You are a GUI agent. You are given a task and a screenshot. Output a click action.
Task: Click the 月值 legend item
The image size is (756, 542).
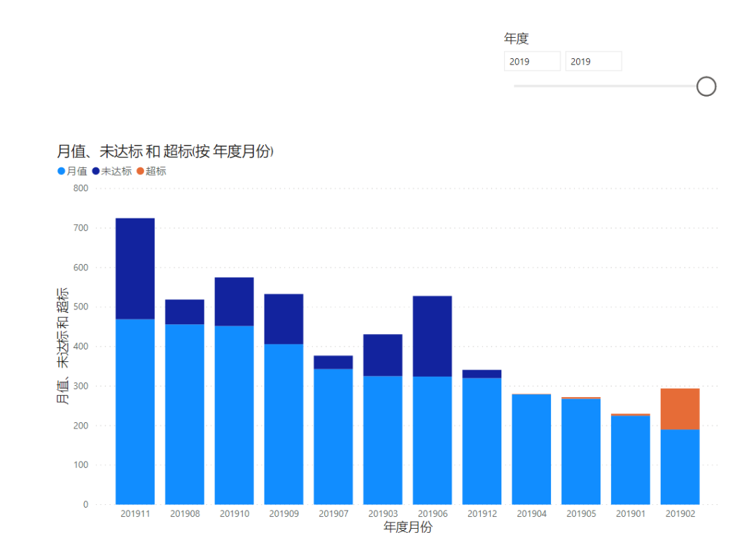tap(72, 171)
